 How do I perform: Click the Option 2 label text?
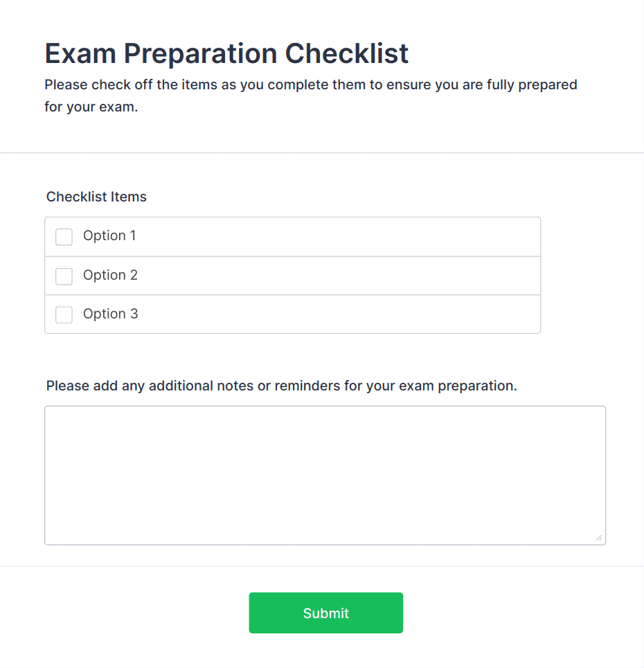(x=110, y=276)
